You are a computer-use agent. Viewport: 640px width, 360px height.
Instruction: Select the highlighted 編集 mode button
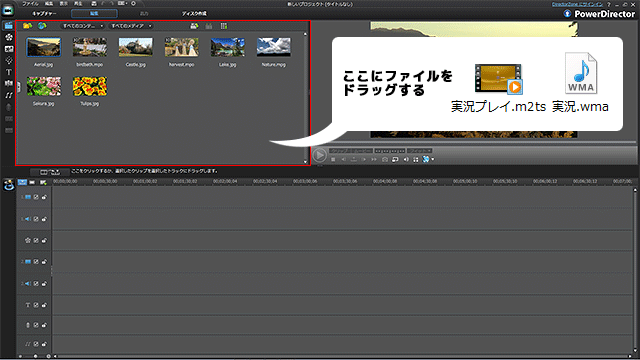point(94,13)
